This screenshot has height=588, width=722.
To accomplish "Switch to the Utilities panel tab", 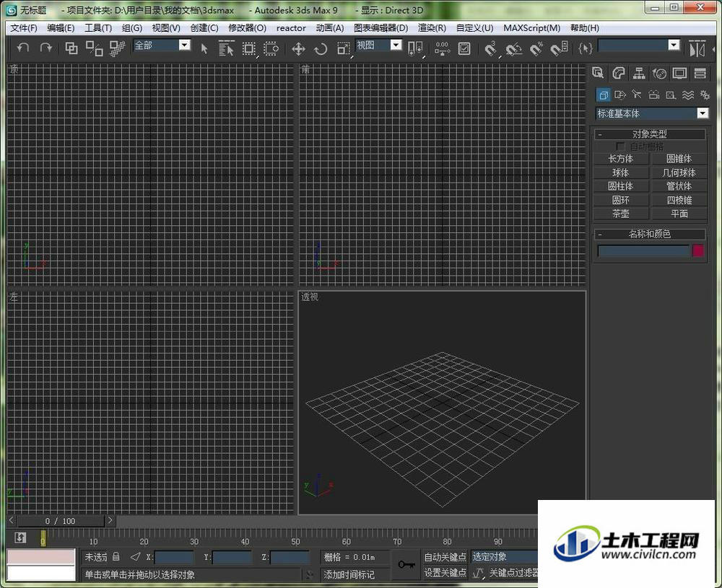I will click(x=700, y=73).
